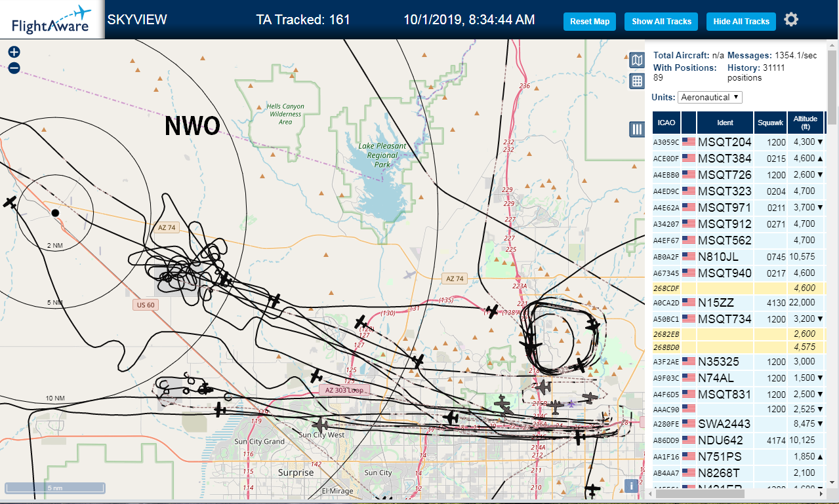Open the Units dropdown showing Aeronautical
This screenshot has height=504, width=839.
pos(710,97)
